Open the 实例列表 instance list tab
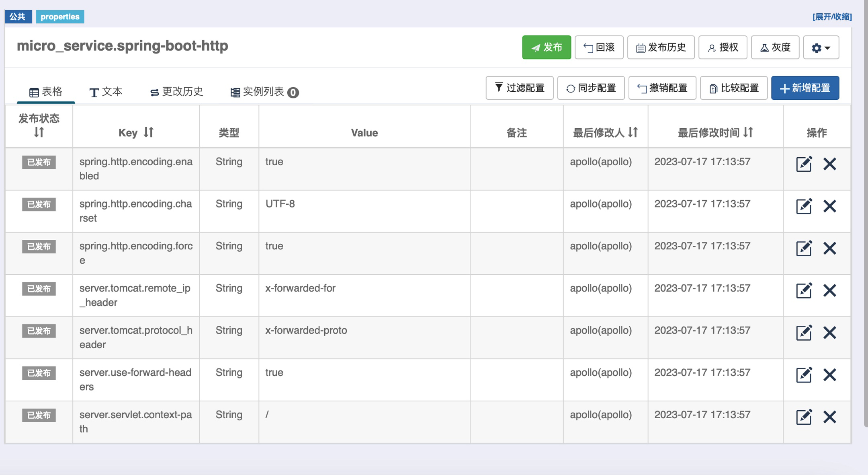This screenshot has height=475, width=868. tap(264, 92)
